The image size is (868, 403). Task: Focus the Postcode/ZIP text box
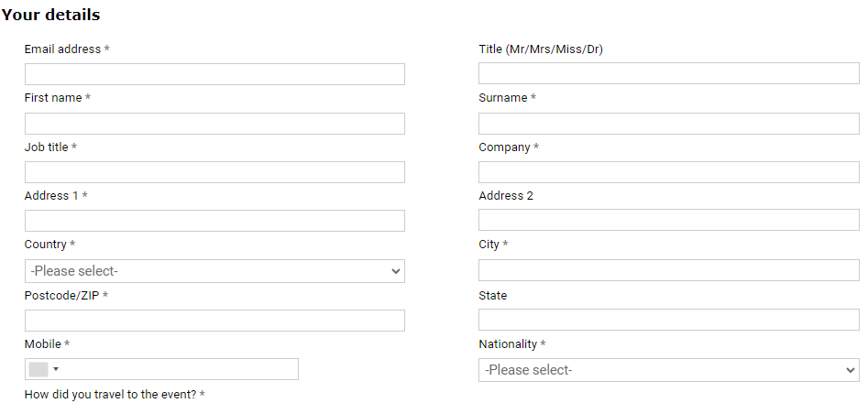[214, 321]
